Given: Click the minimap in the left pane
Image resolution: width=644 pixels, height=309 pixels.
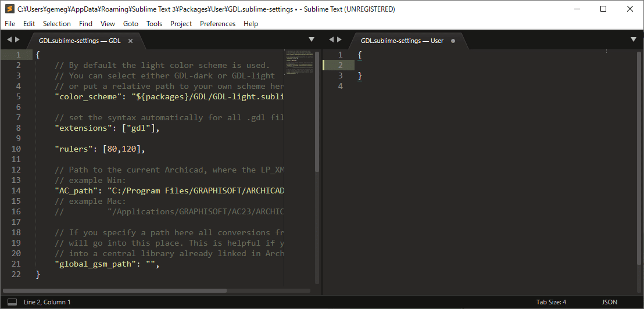Looking at the screenshot, I should pos(299,62).
